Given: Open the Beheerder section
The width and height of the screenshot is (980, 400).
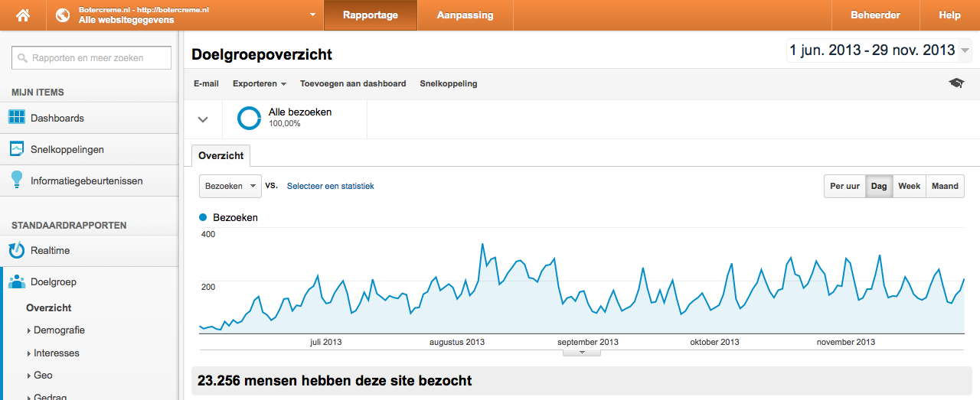Looking at the screenshot, I should [875, 15].
